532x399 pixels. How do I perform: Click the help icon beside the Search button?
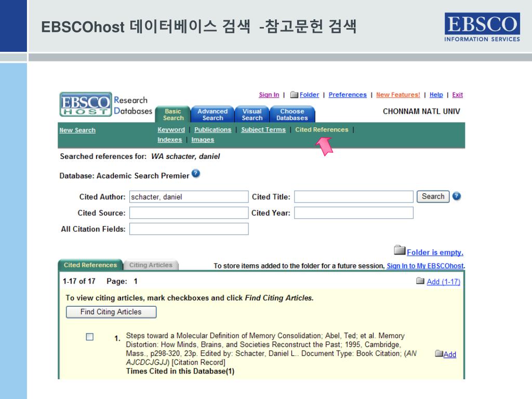457,196
